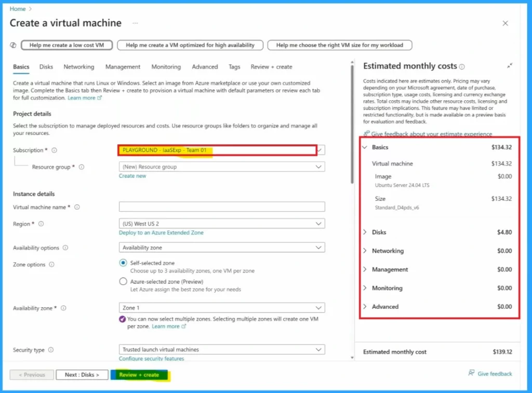Switch to the Tags tab
Viewport: 532px width, 393px height.
pyautogui.click(x=234, y=67)
